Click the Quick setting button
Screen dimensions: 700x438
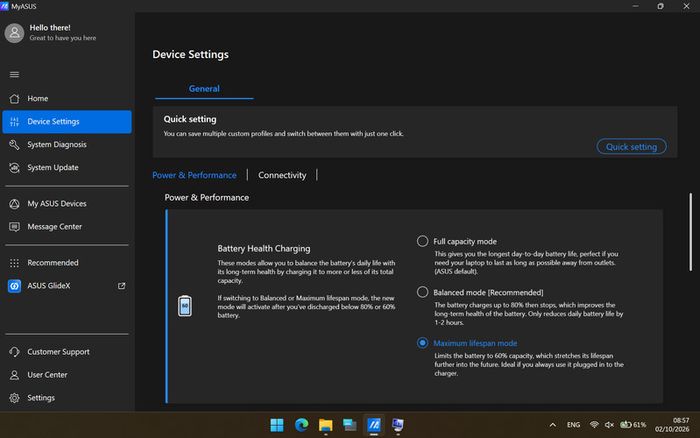pyautogui.click(x=631, y=146)
